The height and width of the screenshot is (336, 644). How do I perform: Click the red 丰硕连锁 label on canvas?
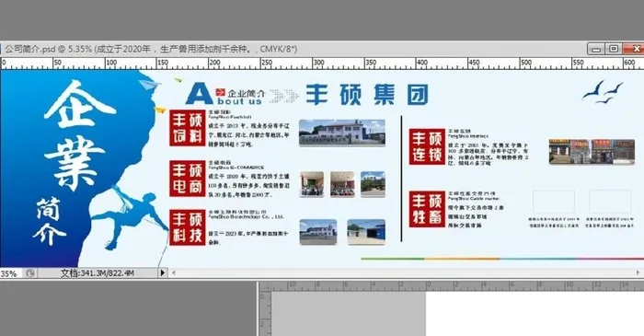427,146
